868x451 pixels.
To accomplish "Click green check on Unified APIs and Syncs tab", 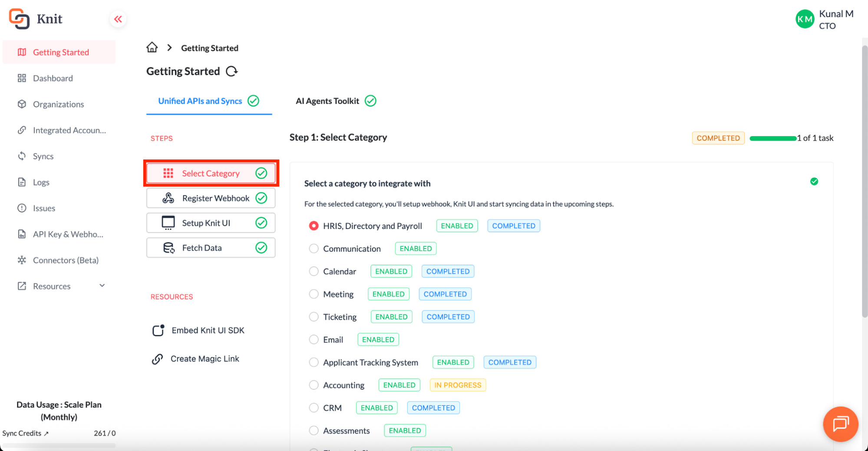I will point(253,101).
